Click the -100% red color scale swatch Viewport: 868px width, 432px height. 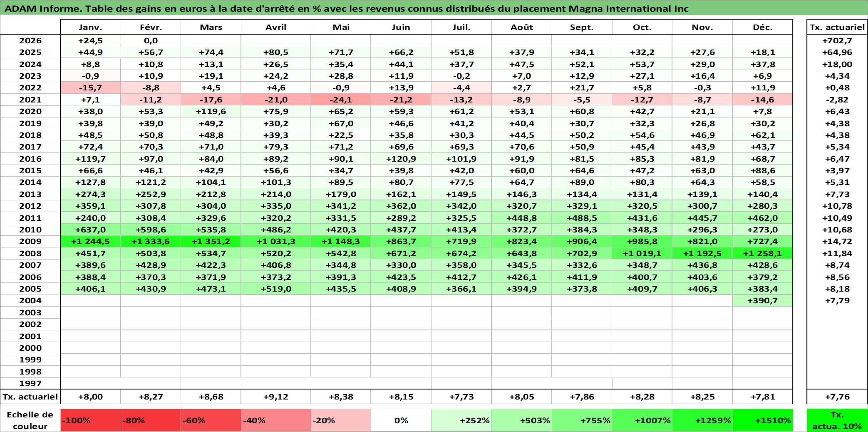pyautogui.click(x=90, y=420)
